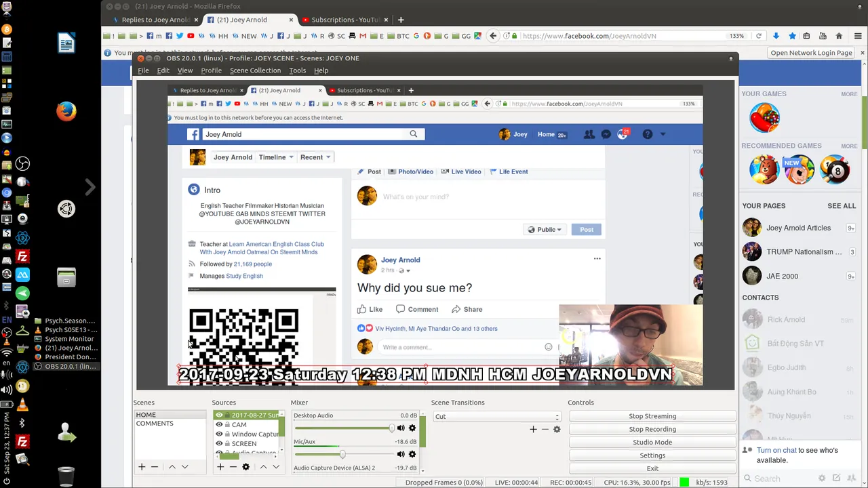Toggle visibility of the 2017-08-27 source
Viewport: 868px width, 488px height.
[219, 415]
